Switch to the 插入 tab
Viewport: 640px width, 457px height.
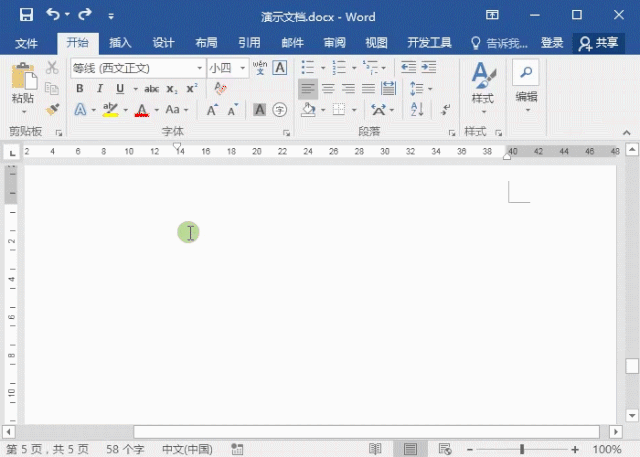coord(120,42)
